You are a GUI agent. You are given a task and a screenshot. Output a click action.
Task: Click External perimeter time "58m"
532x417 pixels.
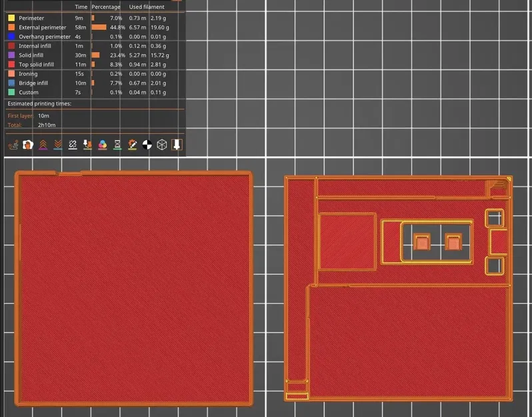pyautogui.click(x=81, y=27)
